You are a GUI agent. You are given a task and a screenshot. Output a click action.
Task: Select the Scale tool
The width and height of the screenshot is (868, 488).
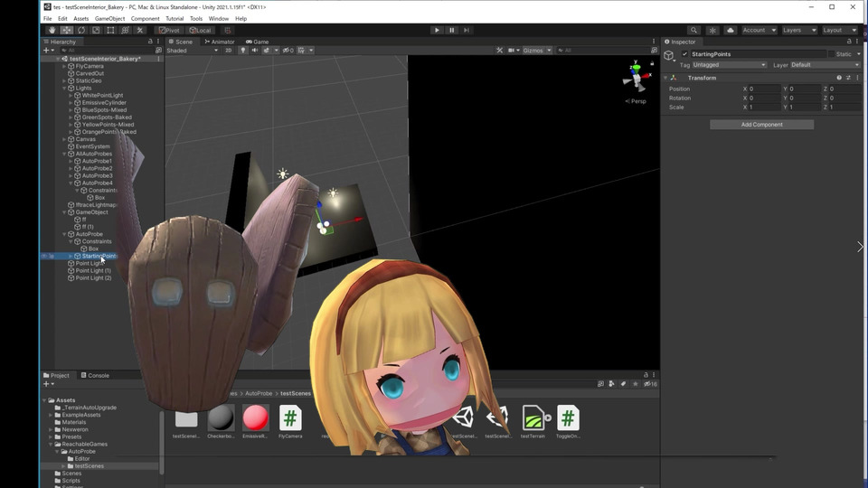click(96, 30)
